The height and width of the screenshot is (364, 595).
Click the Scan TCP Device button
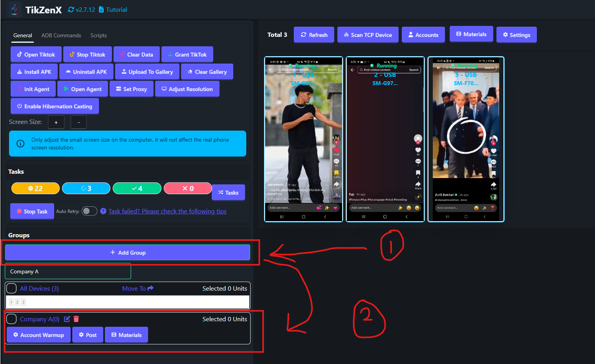pyautogui.click(x=368, y=35)
